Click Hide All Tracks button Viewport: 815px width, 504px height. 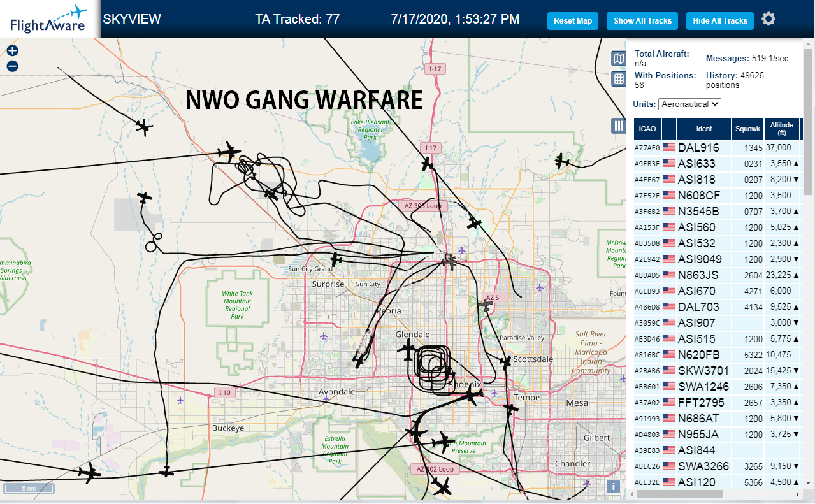pos(720,21)
